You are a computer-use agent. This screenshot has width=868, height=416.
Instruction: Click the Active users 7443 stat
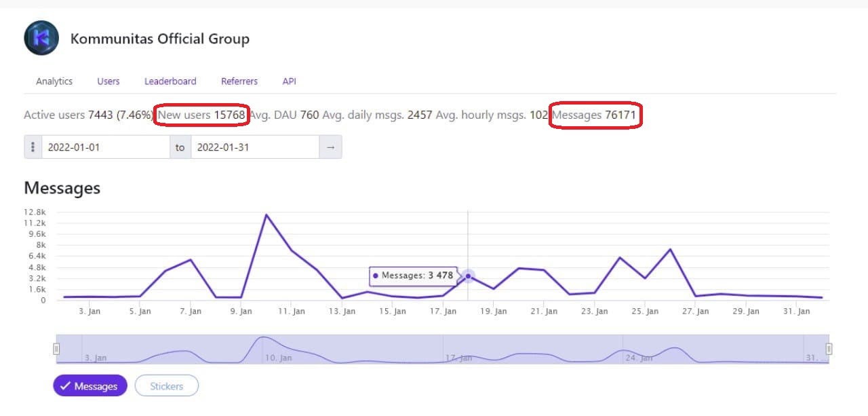(88, 115)
